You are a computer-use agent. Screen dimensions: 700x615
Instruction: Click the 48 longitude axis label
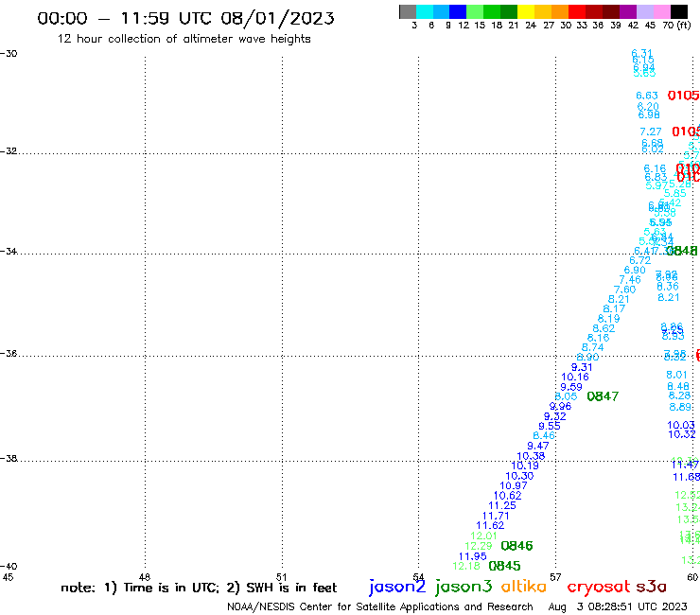(144, 577)
